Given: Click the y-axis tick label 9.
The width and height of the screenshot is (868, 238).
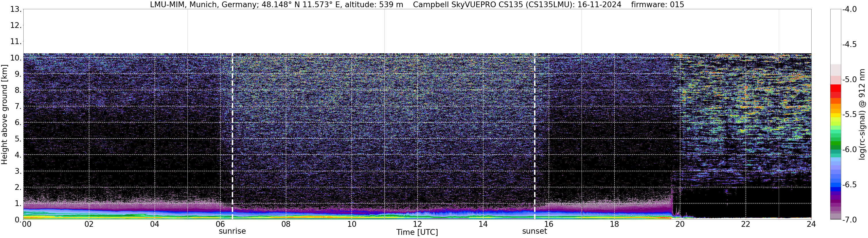Looking at the screenshot, I should (x=18, y=74).
